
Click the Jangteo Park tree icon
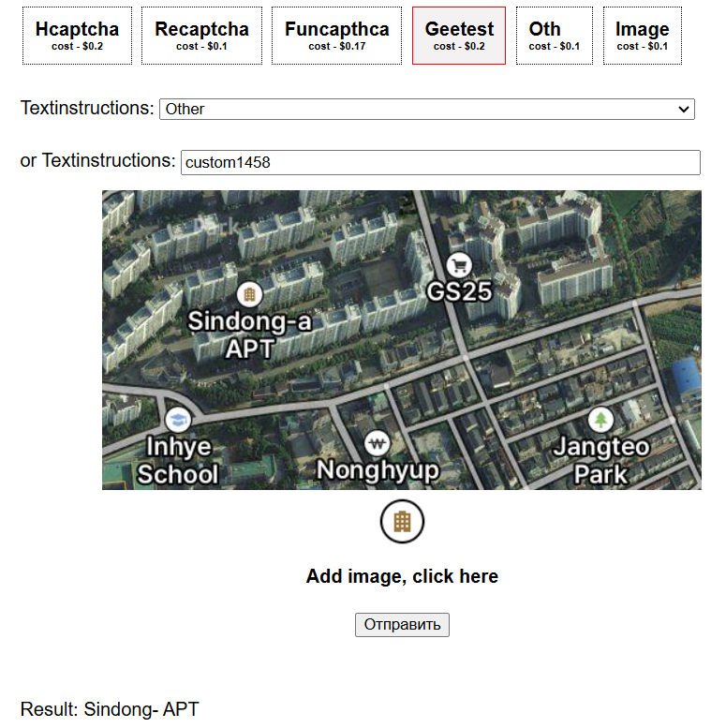(x=600, y=420)
